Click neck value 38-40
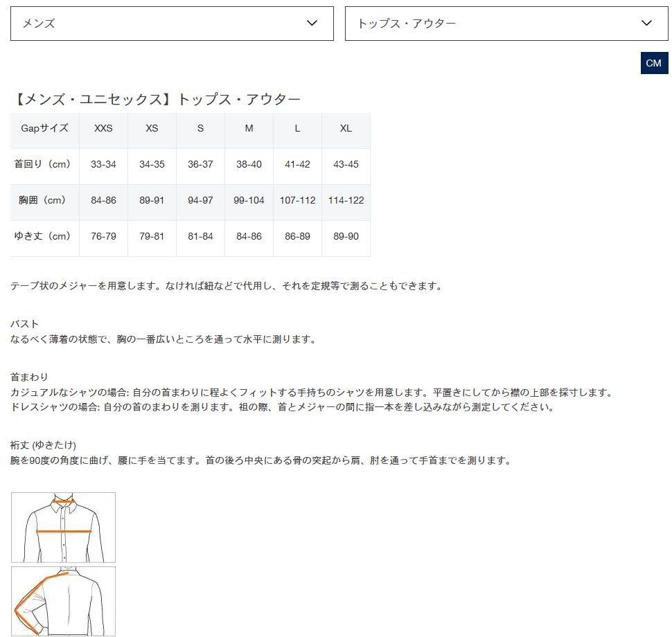672x637 pixels. (249, 164)
